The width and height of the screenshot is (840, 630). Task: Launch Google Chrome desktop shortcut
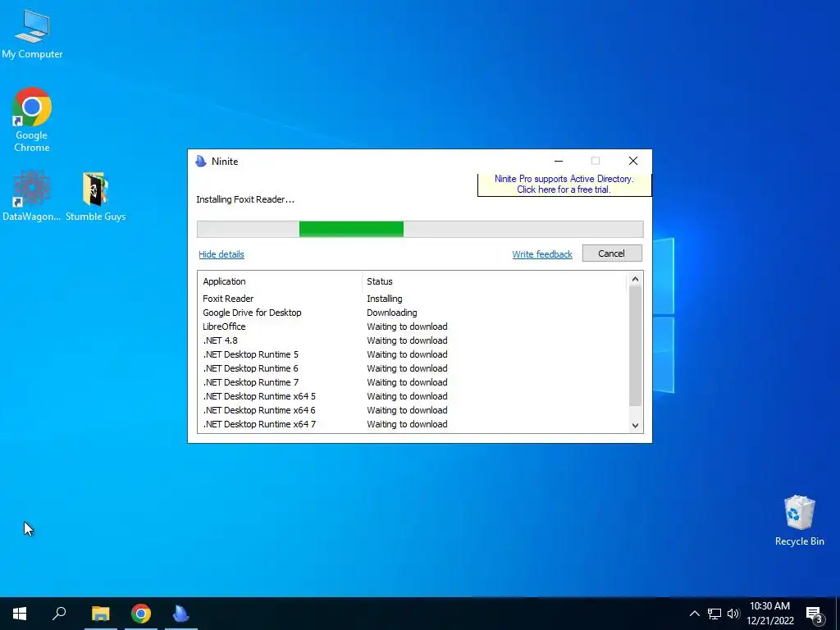[32, 120]
